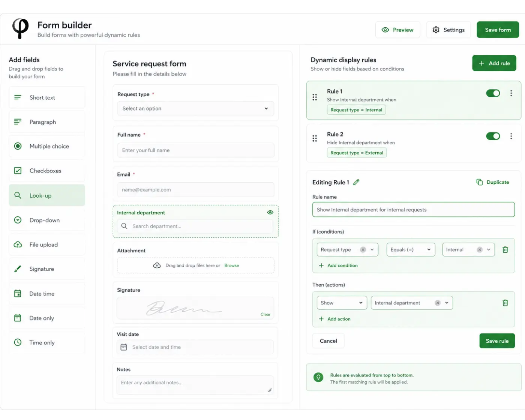Viewport: 525px width, 420px height.
Task: Clear the Request type condition field
Action: (363, 250)
